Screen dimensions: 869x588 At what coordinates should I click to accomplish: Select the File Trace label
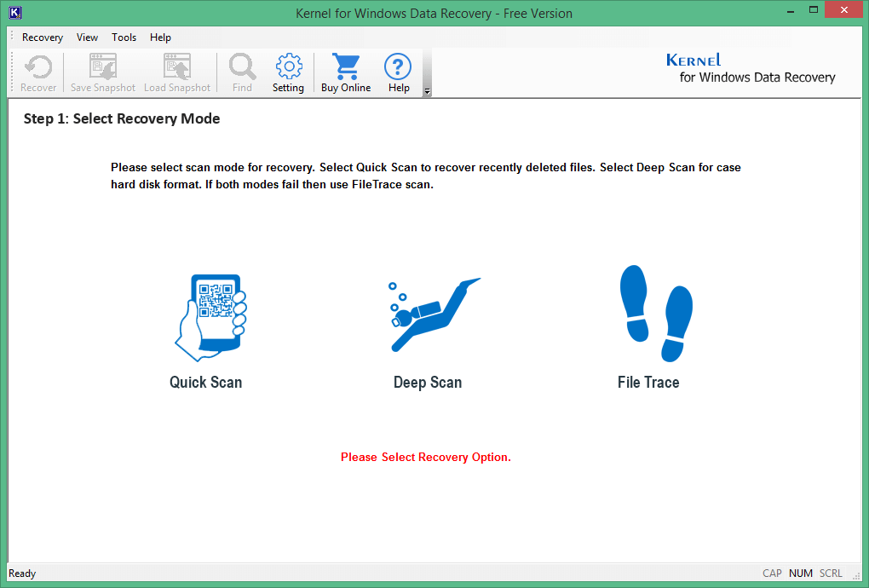648,383
